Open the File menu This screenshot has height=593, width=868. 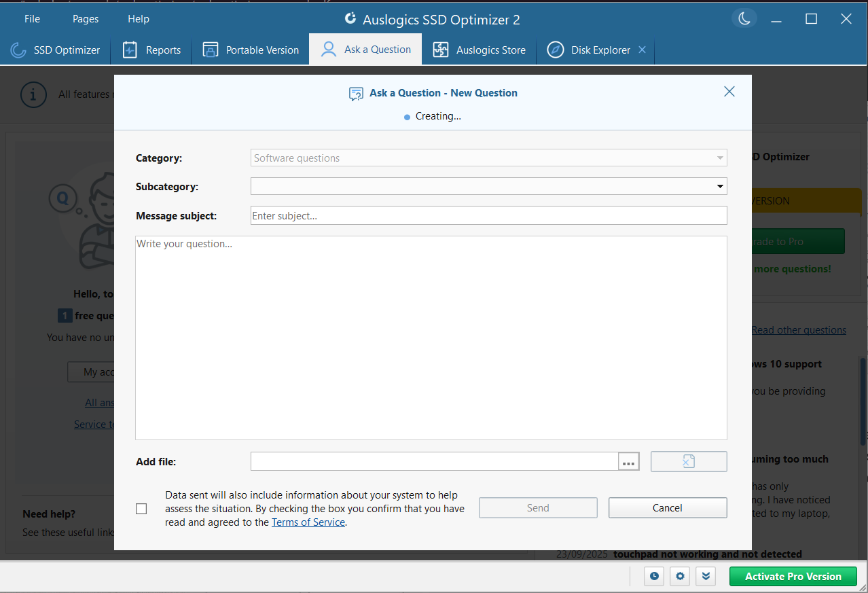pos(32,19)
